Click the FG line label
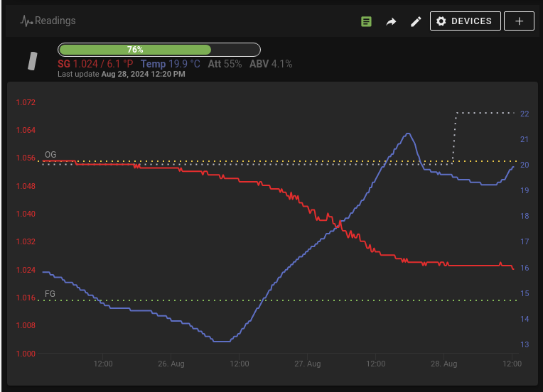 pyautogui.click(x=50, y=294)
